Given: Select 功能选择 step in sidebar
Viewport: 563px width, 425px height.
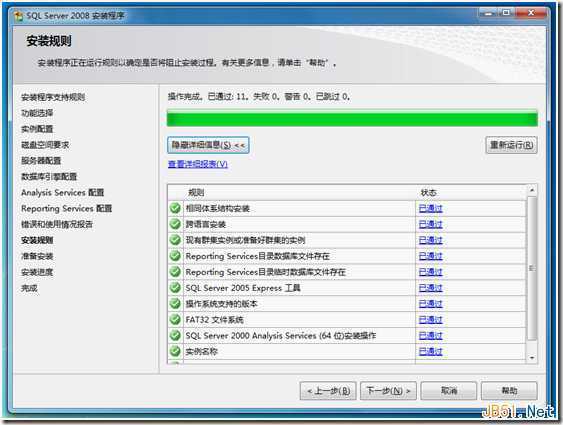Looking at the screenshot, I should [x=37, y=113].
